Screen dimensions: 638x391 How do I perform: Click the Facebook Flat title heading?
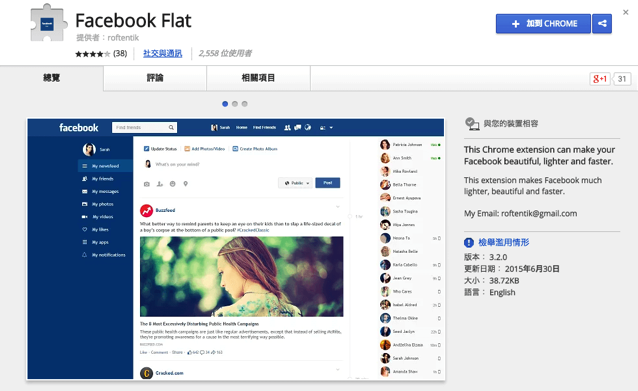coord(133,20)
